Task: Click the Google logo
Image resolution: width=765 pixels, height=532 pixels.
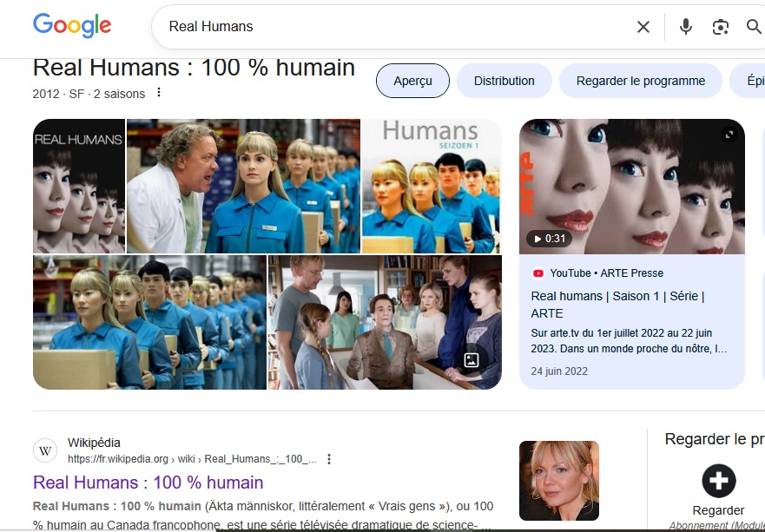Action: click(x=72, y=26)
